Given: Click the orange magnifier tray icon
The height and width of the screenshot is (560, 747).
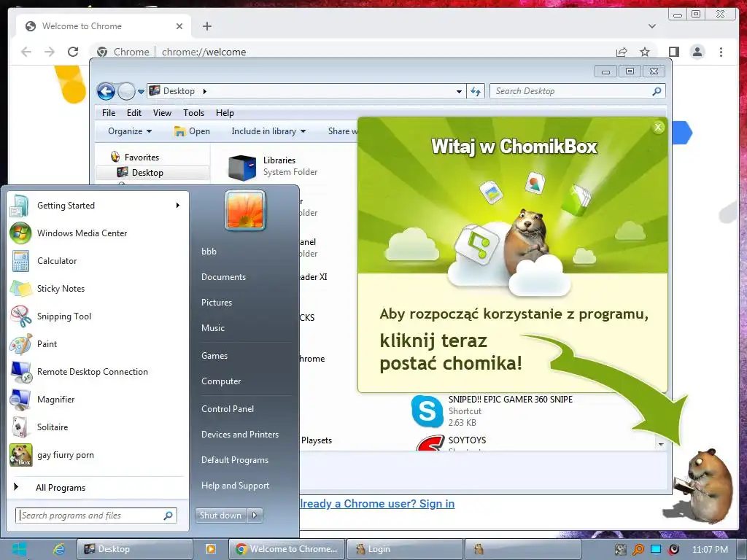Looking at the screenshot, I should pos(638,550).
